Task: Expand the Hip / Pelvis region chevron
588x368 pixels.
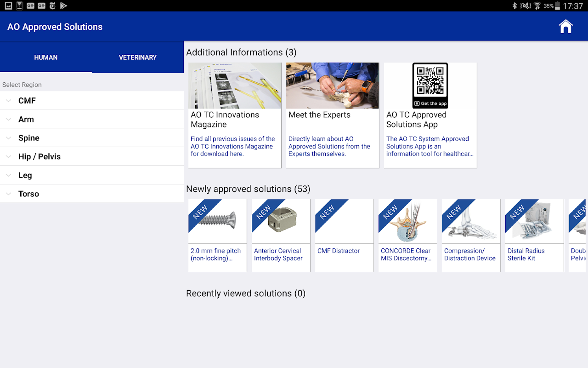Action: 9,156
